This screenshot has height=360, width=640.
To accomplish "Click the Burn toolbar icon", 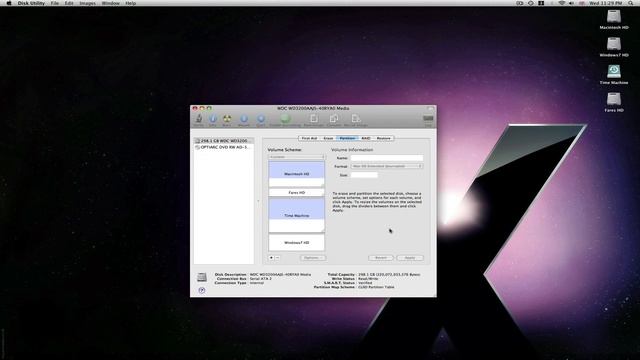I will pyautogui.click(x=227, y=119).
